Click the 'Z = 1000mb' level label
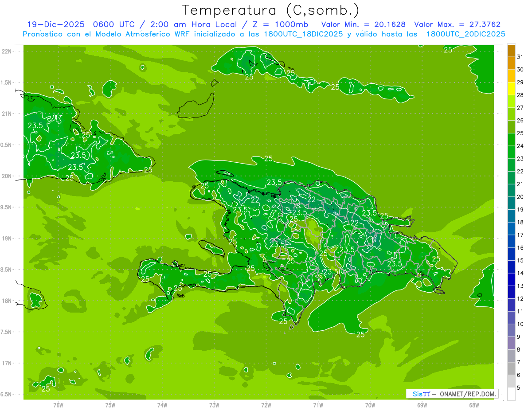 280,24
